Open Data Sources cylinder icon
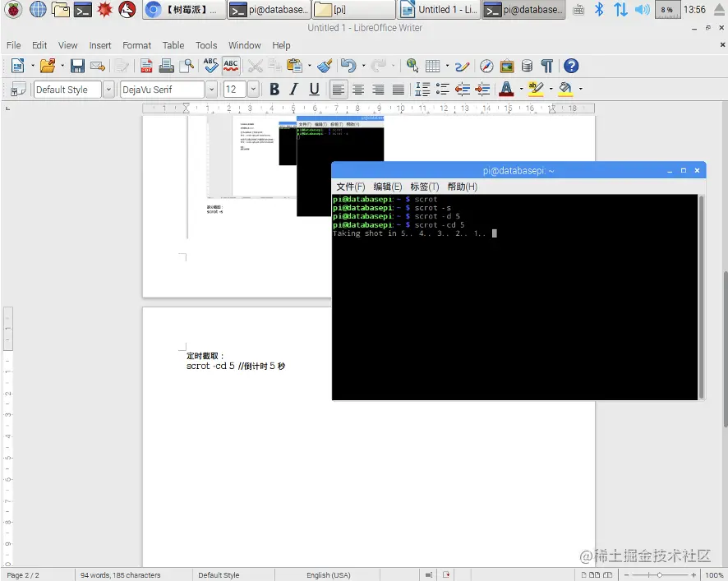 pyautogui.click(x=527, y=66)
